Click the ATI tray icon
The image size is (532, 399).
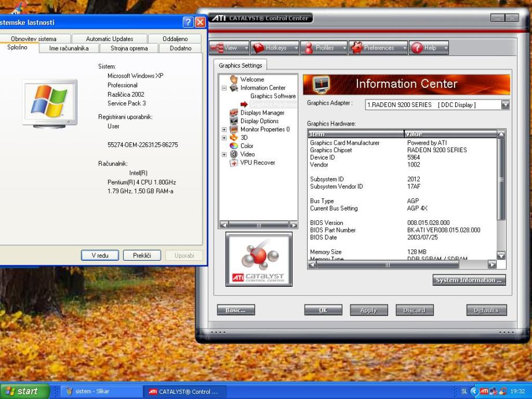[483, 391]
